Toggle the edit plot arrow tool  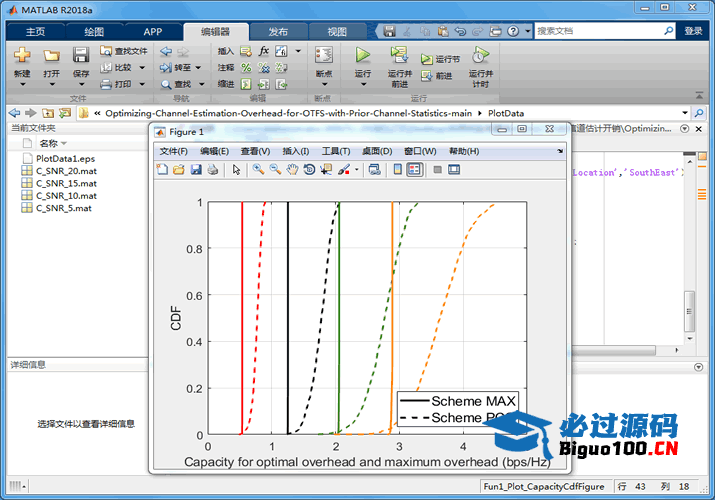pos(237,170)
